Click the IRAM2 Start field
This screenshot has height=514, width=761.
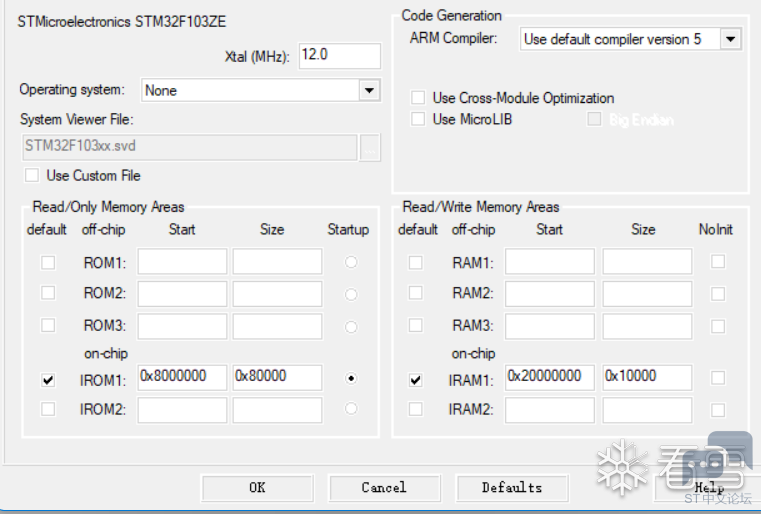549,410
